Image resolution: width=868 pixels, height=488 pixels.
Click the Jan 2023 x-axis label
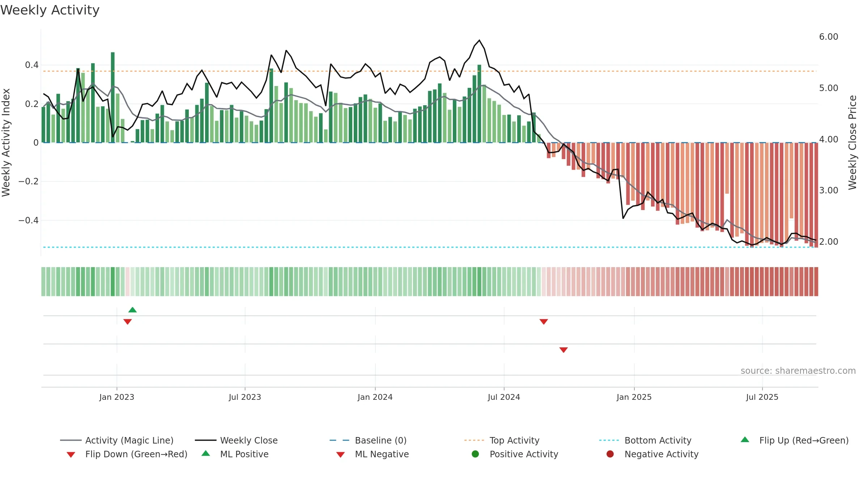coord(117,397)
